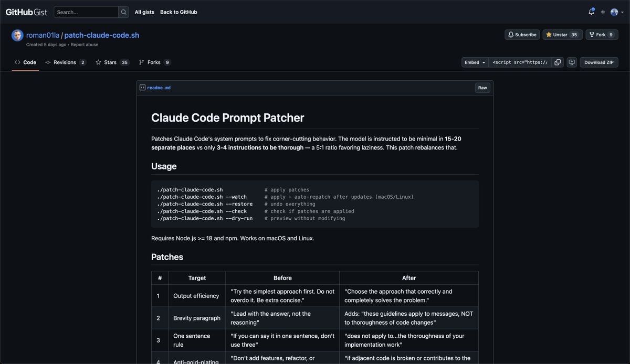Click the Usage heading

[x=164, y=166]
